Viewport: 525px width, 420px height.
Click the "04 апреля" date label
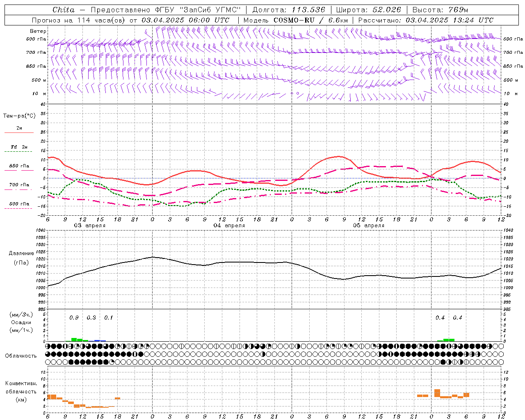coord(229,226)
